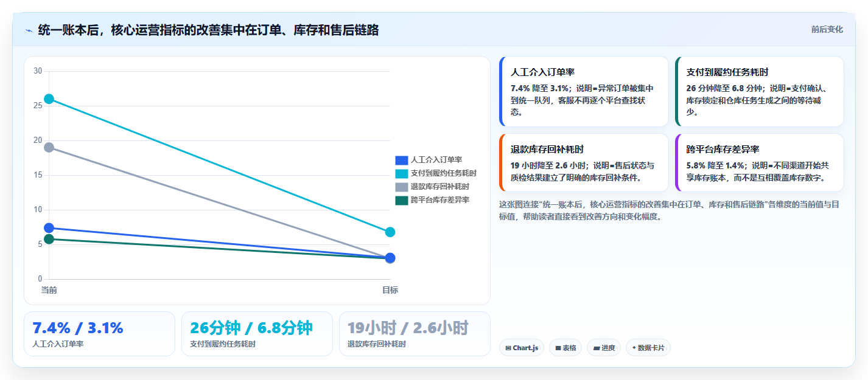The image size is (868, 380).
Task: Click the 表格 tag
Action: [x=565, y=348]
